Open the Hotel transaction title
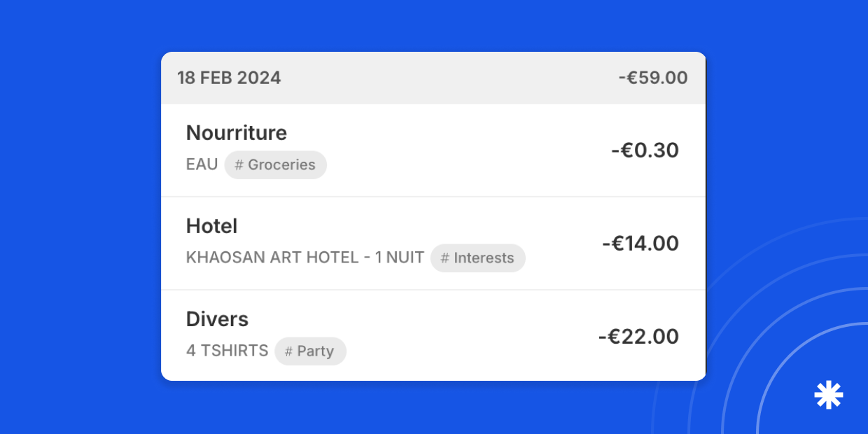Viewport: 868px width, 434px height. click(211, 226)
